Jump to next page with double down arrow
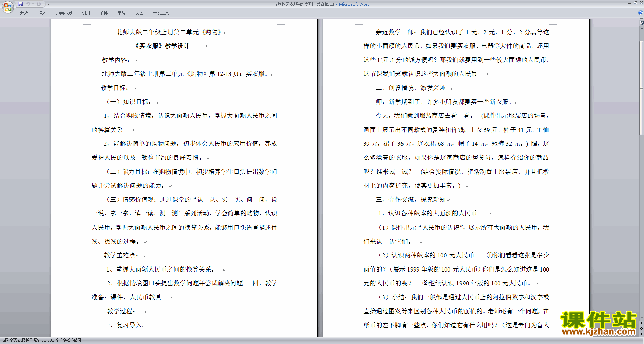644x344 pixels. click(641, 334)
